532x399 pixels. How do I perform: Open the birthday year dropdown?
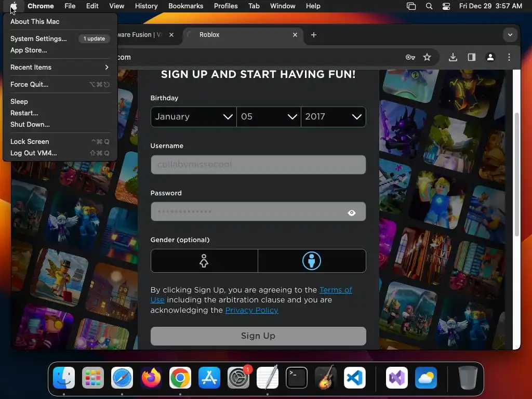[334, 117]
